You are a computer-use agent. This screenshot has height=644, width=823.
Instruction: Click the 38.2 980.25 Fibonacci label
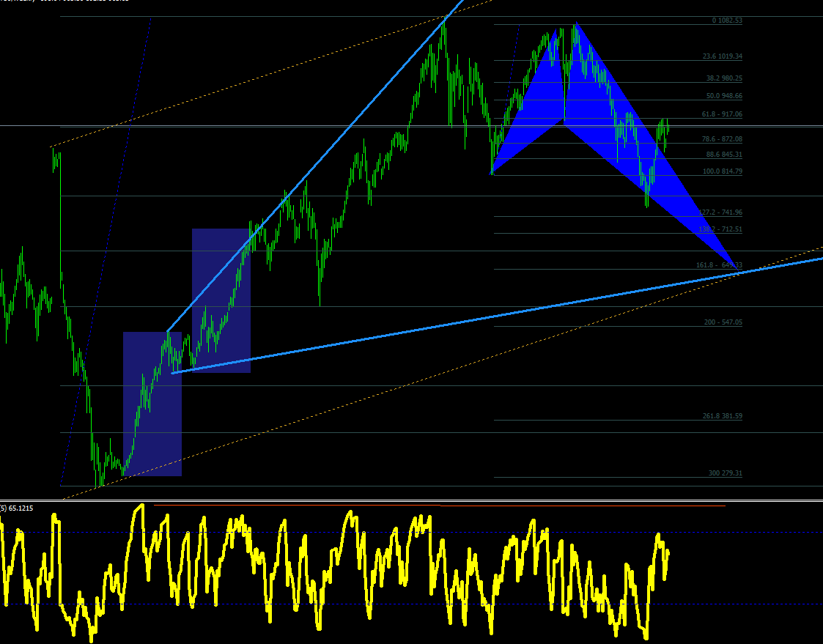(724, 78)
